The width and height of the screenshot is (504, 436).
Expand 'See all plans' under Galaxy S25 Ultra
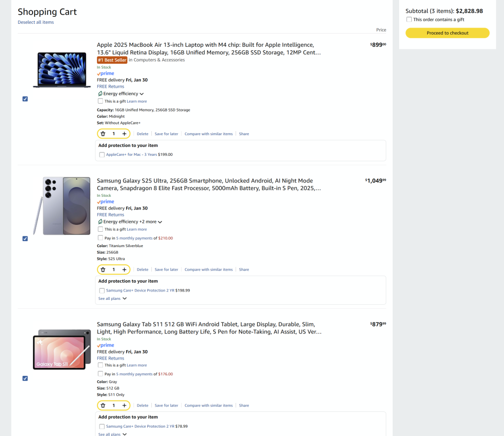coord(112,298)
